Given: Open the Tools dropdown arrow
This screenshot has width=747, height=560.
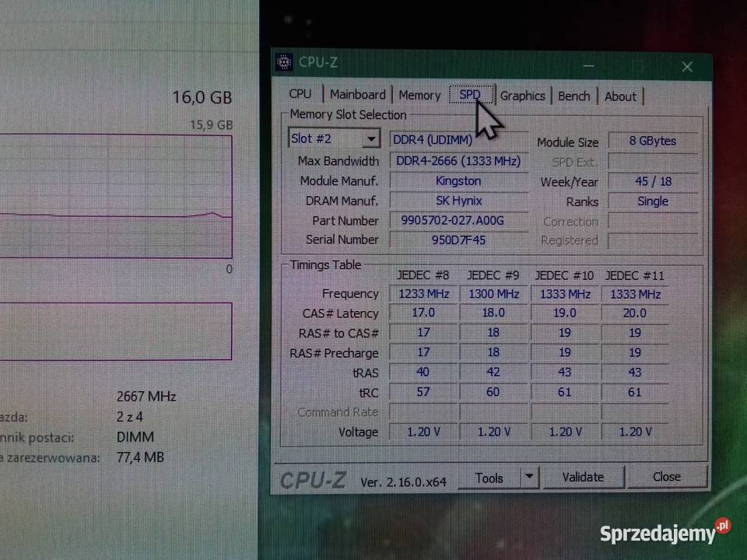Looking at the screenshot, I should [x=529, y=477].
